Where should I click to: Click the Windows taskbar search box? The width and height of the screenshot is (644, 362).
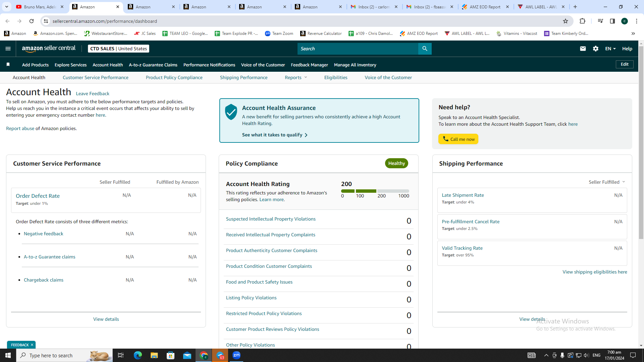[x=64, y=355]
